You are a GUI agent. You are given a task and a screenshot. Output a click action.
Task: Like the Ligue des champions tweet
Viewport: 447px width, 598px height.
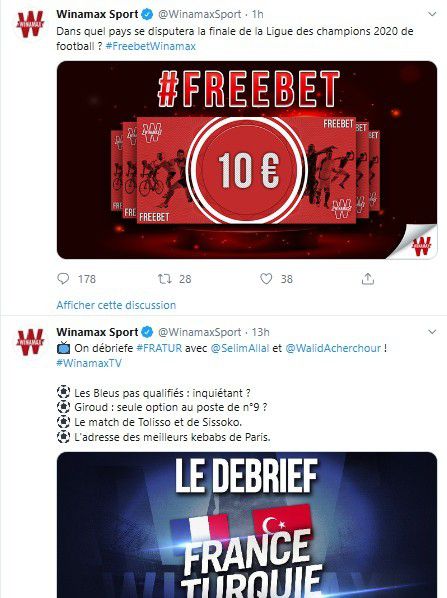pyautogui.click(x=266, y=279)
